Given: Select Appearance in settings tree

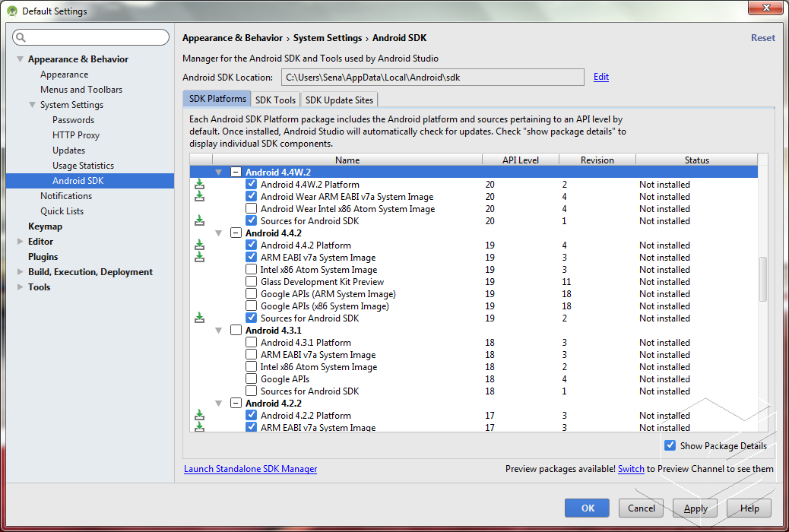Looking at the screenshot, I should [x=65, y=74].
